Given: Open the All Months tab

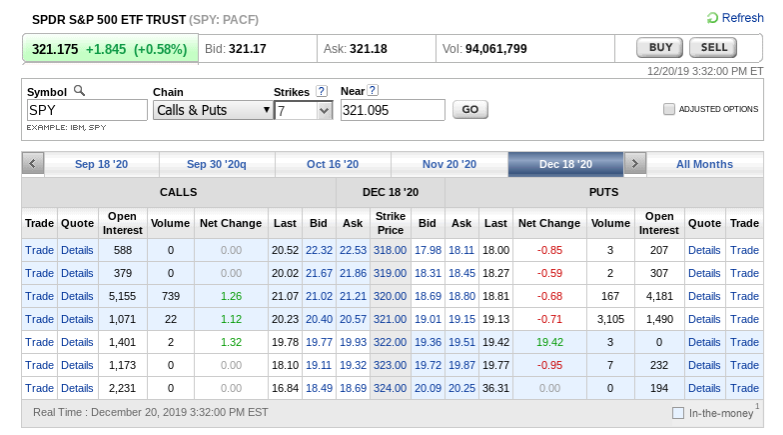Looking at the screenshot, I should [704, 164].
